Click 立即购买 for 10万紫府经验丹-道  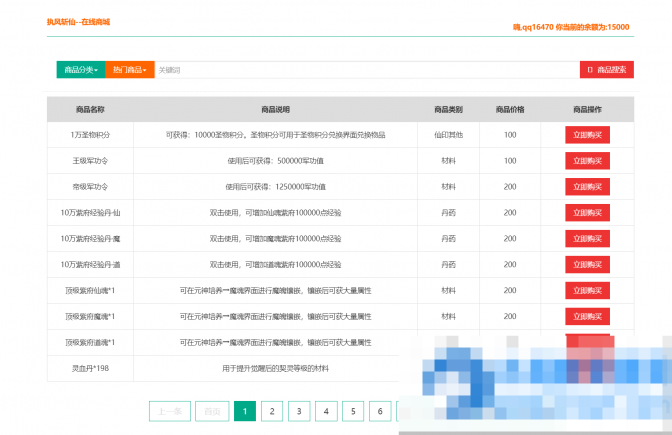click(x=588, y=264)
